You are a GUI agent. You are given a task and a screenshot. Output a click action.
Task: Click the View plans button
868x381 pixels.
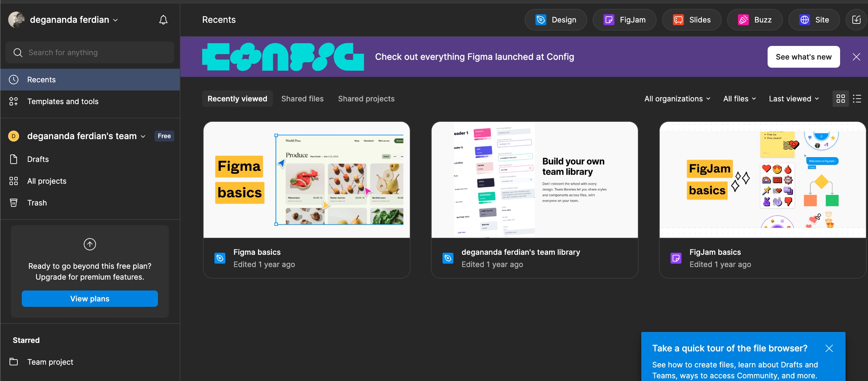(90, 299)
